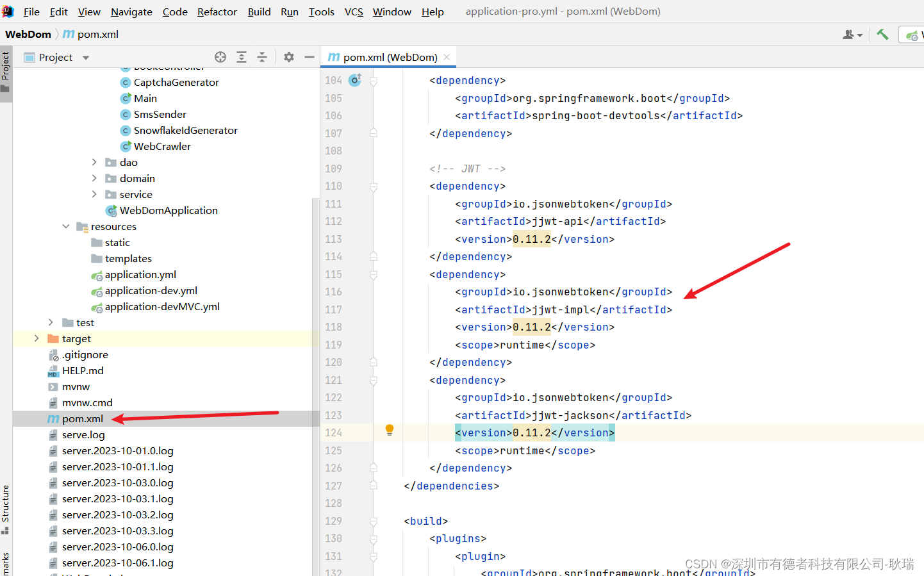This screenshot has height=576, width=924.
Task: Open the Navigate menu
Action: (x=131, y=12)
